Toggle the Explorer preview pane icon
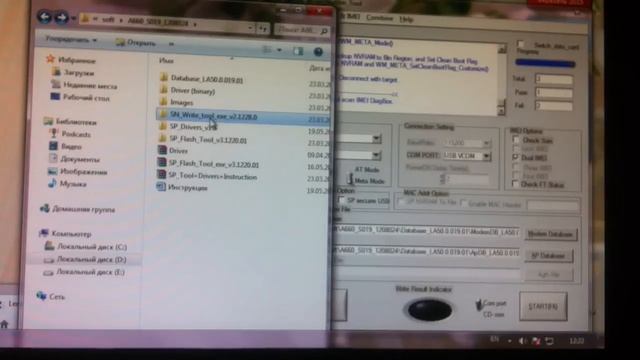Viewport: 640px width, 360px height. 298,51
